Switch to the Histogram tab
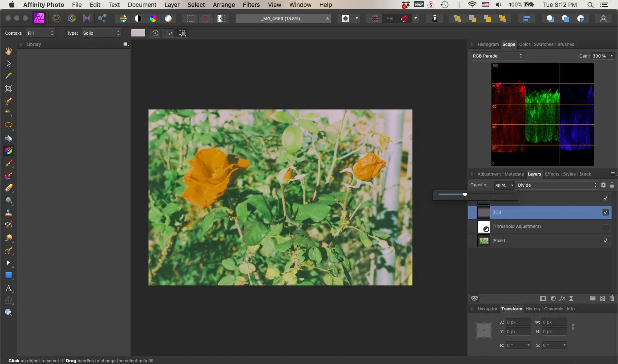 point(488,44)
